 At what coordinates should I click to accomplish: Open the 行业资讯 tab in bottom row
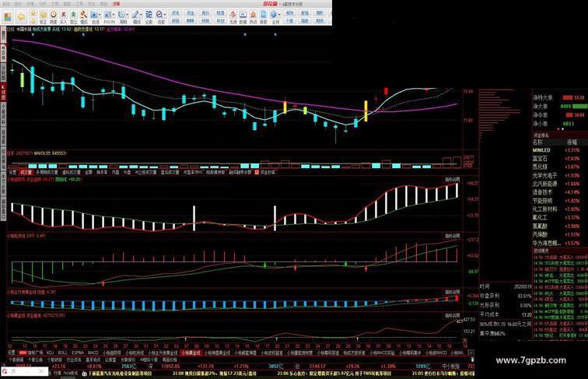pos(73,359)
